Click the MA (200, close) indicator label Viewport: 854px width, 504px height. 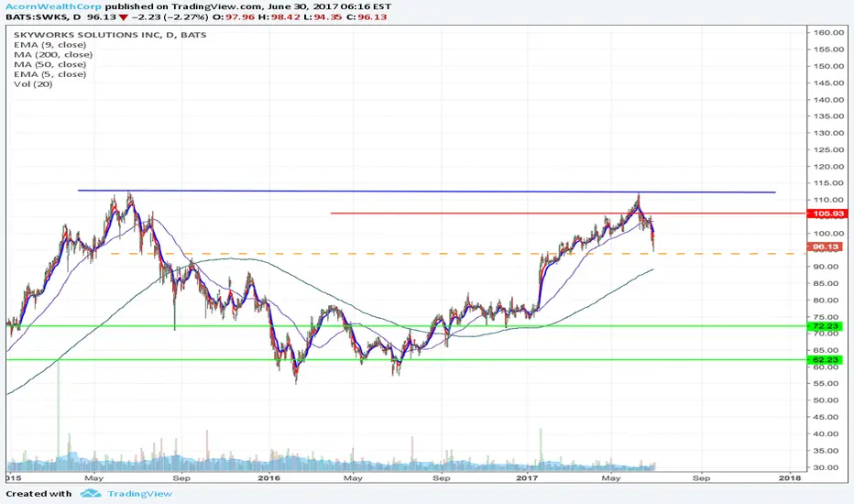53,54
